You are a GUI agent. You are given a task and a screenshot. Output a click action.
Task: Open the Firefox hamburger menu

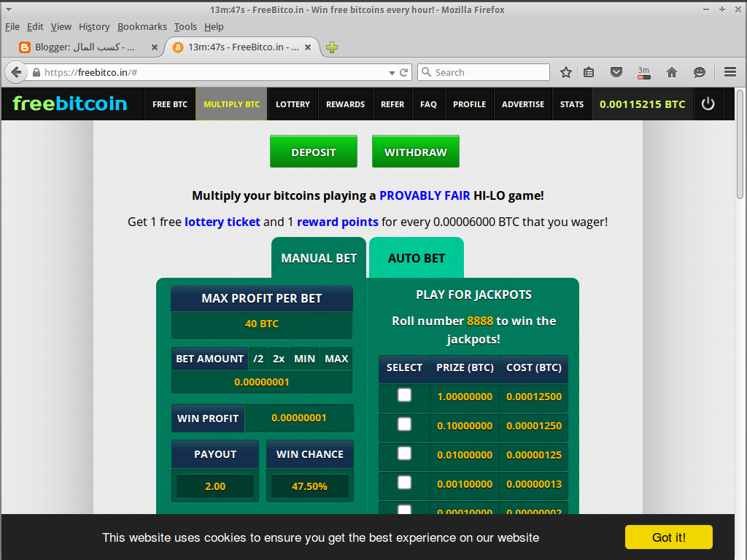click(x=729, y=72)
